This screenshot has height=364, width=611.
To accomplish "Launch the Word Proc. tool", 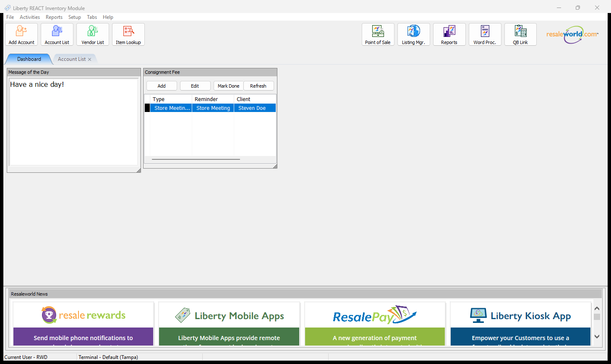I will pyautogui.click(x=485, y=34).
